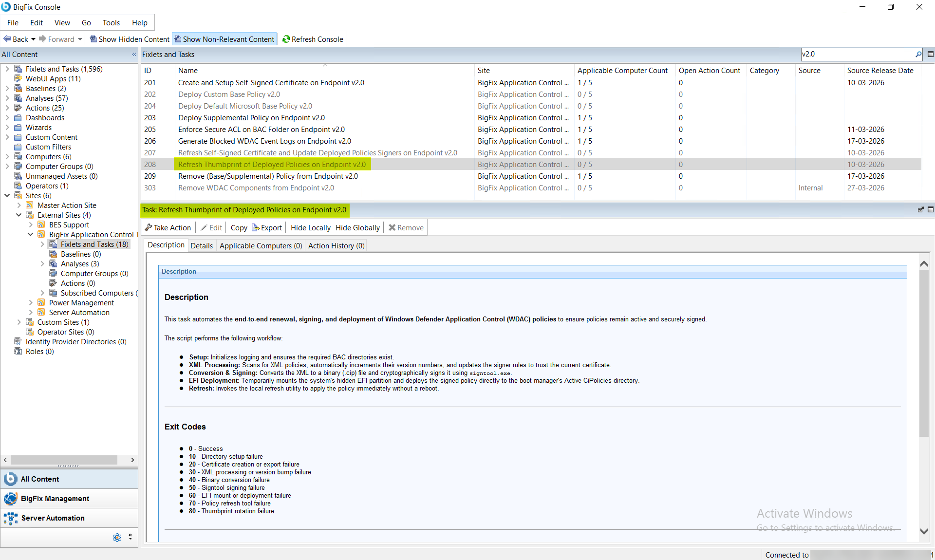The image size is (935, 560).
Task: Click the Server Automation icon in the sidebar
Action: pyautogui.click(x=10, y=518)
